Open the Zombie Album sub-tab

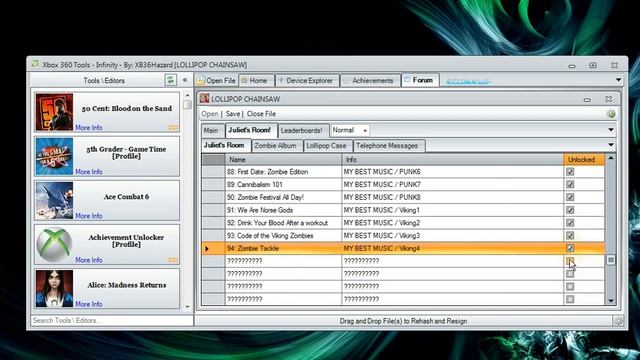tap(276, 146)
